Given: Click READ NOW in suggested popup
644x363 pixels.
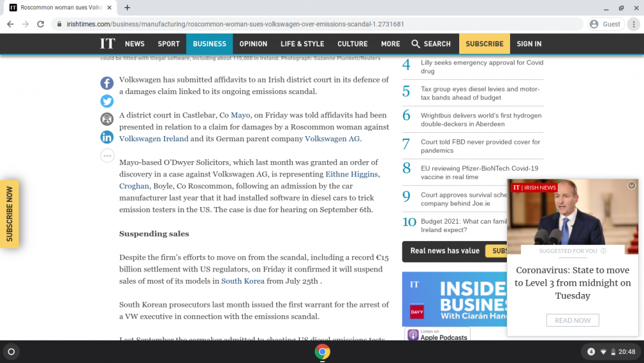Looking at the screenshot, I should [x=573, y=320].
